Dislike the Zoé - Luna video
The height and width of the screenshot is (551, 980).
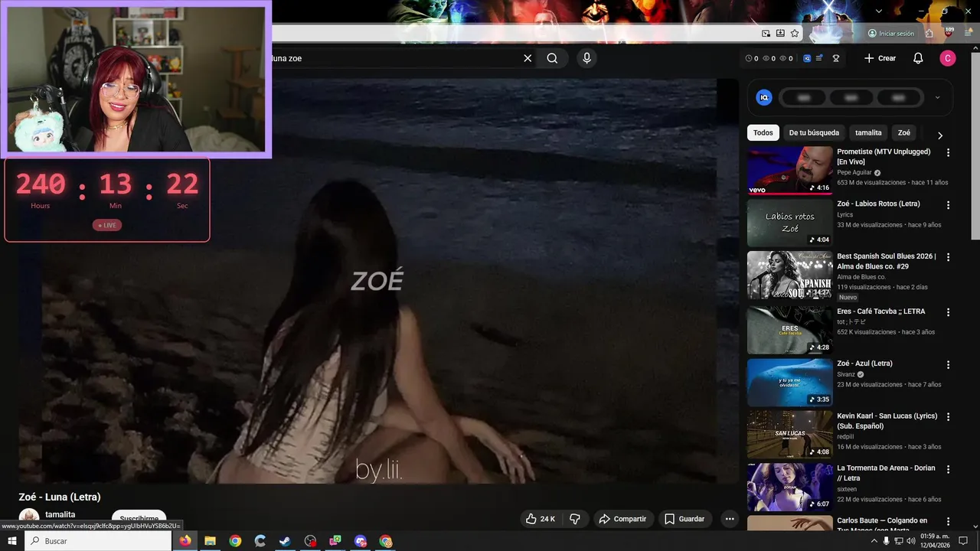[575, 519]
